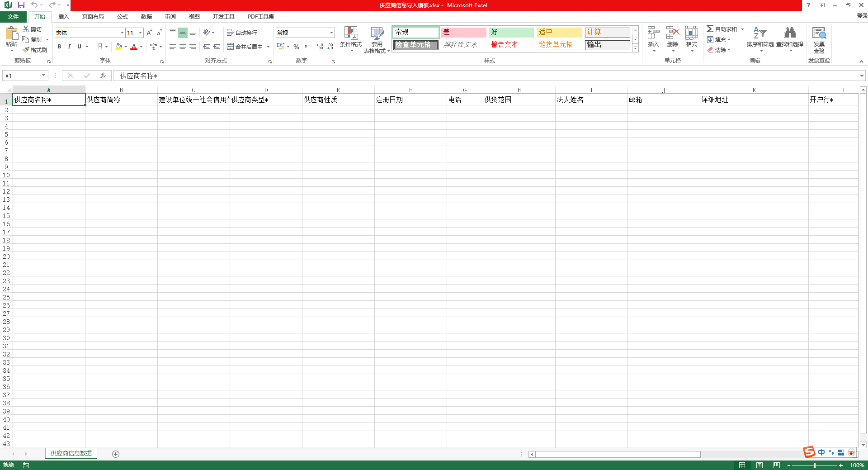Expand the cell styles gallery

(x=635, y=48)
